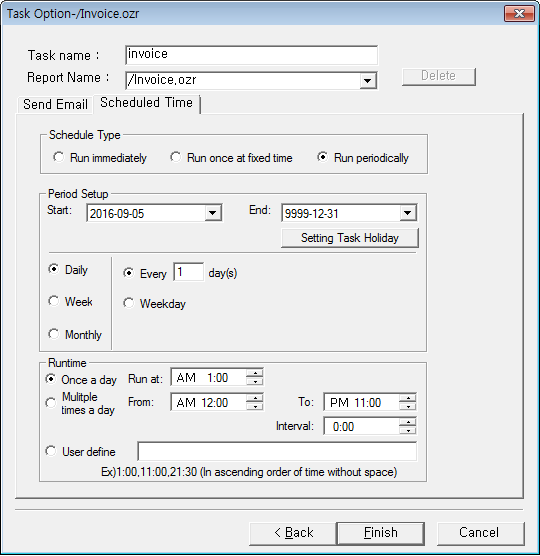Click the Setting Task Holiday button

click(350, 238)
